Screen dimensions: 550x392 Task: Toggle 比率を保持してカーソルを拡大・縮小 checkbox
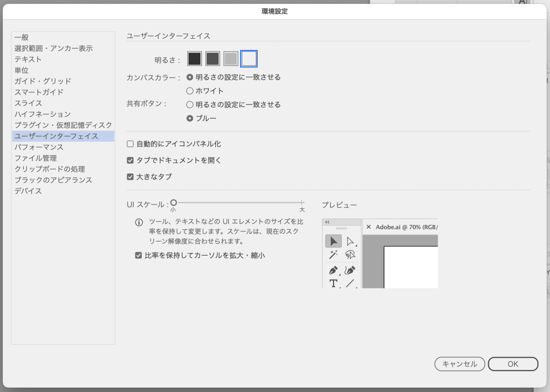(x=139, y=256)
